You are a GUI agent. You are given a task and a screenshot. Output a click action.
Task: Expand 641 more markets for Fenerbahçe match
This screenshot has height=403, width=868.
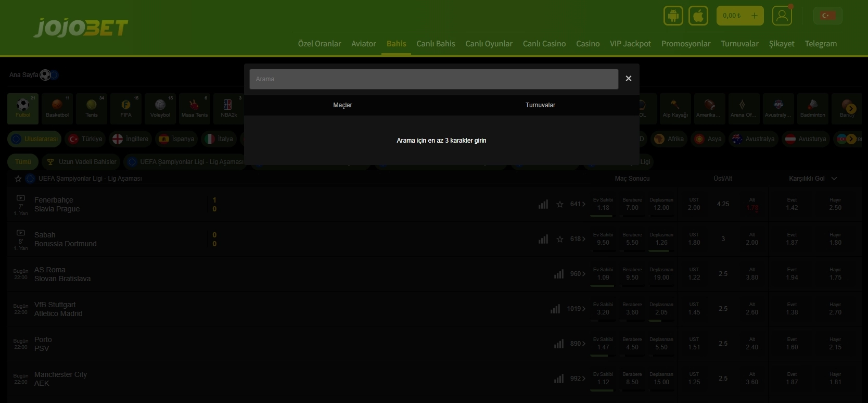pos(578,204)
